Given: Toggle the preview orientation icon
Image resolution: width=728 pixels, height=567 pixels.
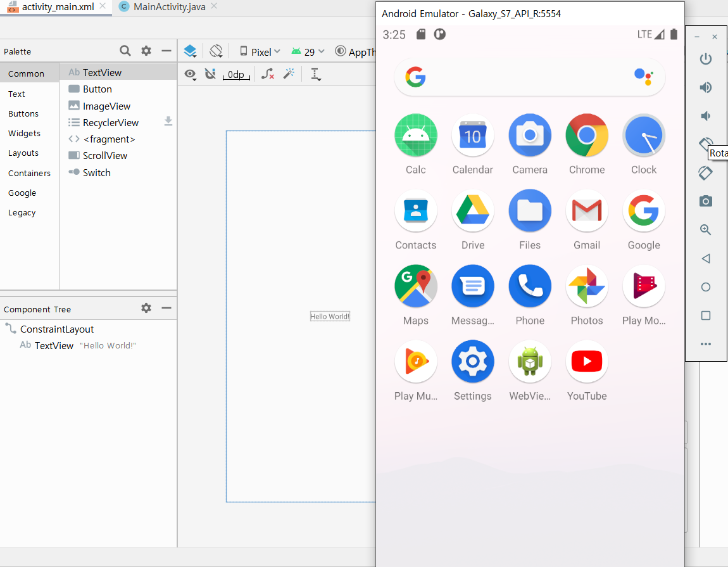Looking at the screenshot, I should (x=216, y=51).
